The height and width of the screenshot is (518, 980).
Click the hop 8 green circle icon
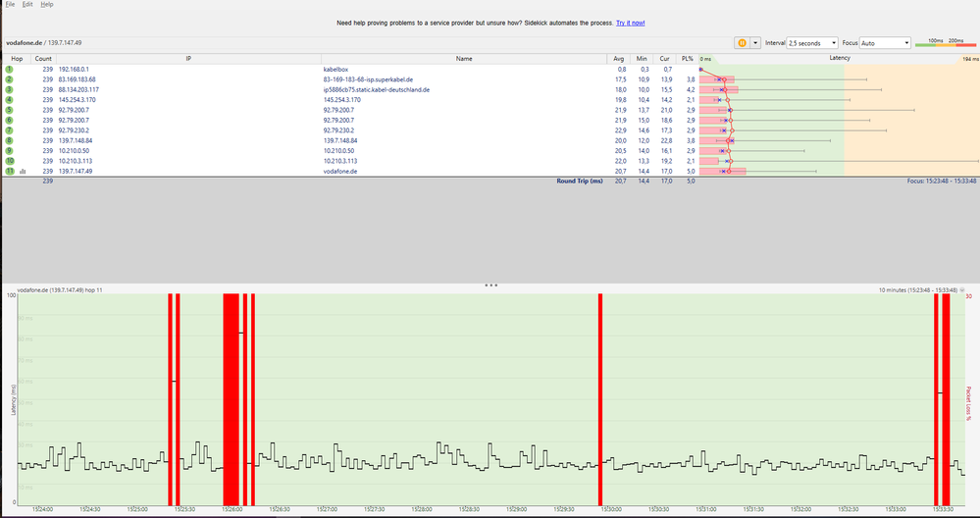coord(10,140)
